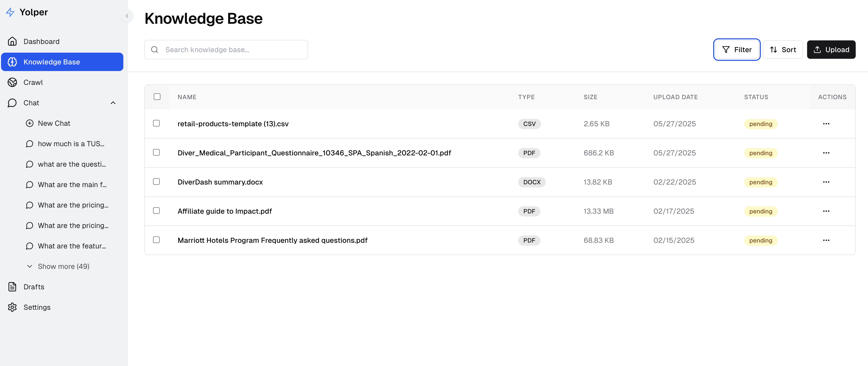Select the Affiliate guide to Impact.pdf checkbox
The width and height of the screenshot is (868, 366).
[156, 211]
